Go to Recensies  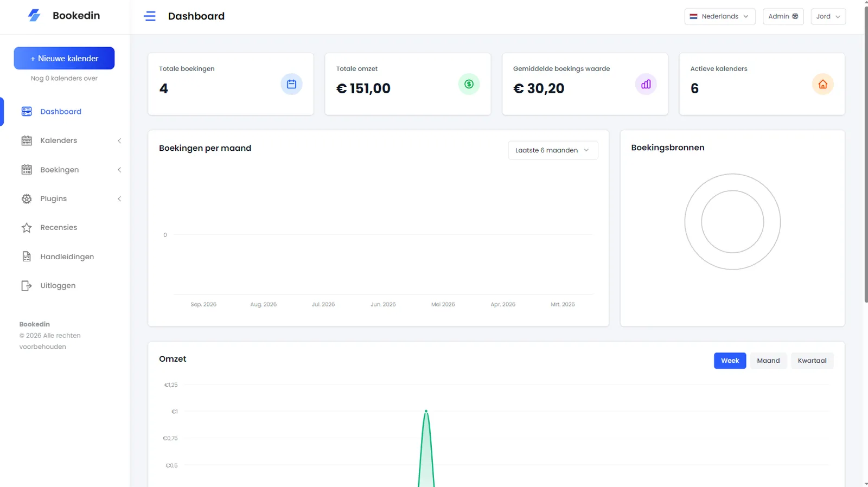pyautogui.click(x=59, y=227)
